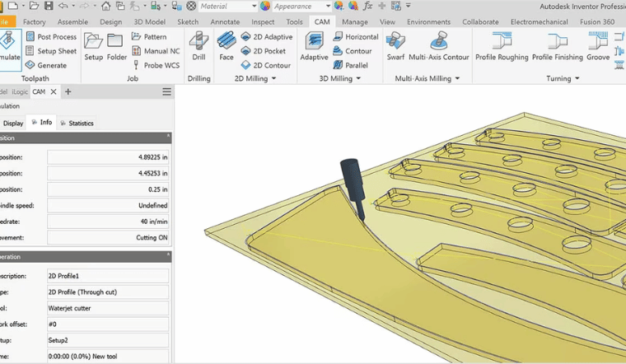The width and height of the screenshot is (626, 364).
Task: Click the Tool field showing Waterjet cutter
Action: click(108, 308)
